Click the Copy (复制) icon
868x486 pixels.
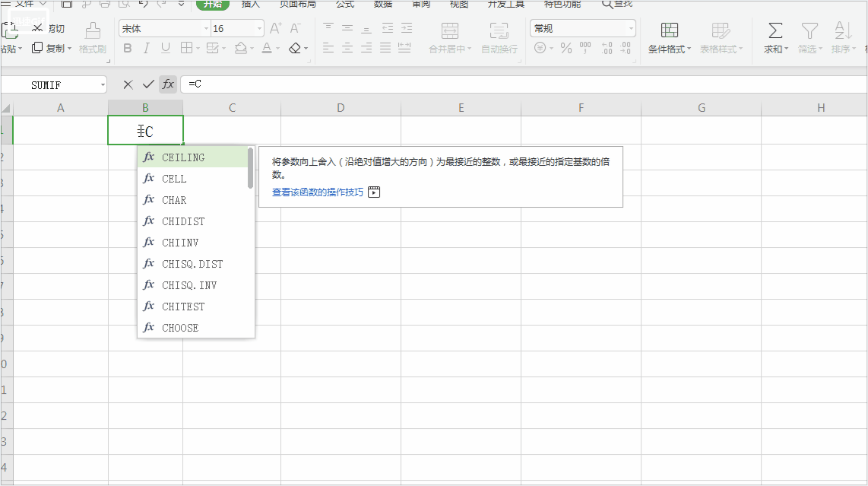[37, 48]
